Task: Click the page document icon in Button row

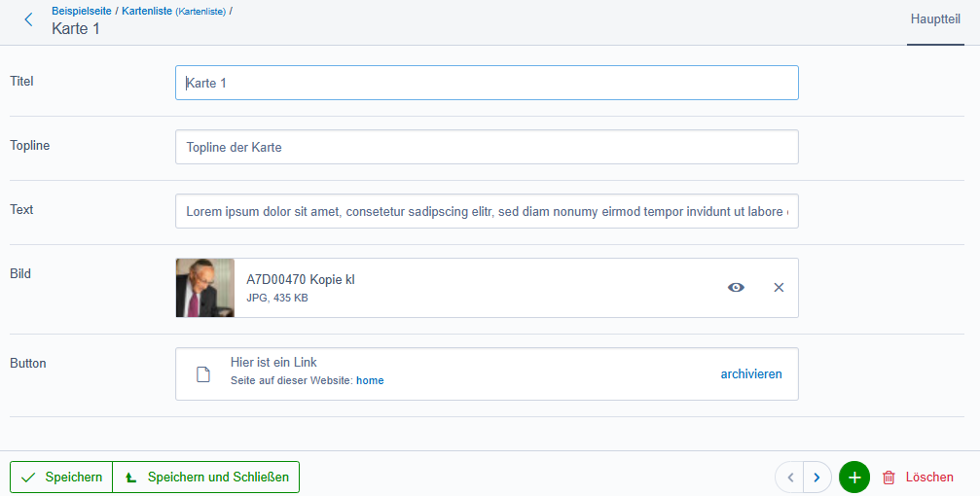Action: tap(203, 374)
